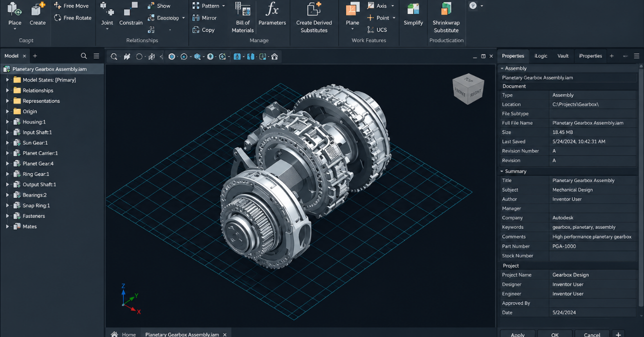Click the Cancel button
Image resolution: width=644 pixels, height=337 pixels.
[592, 335]
